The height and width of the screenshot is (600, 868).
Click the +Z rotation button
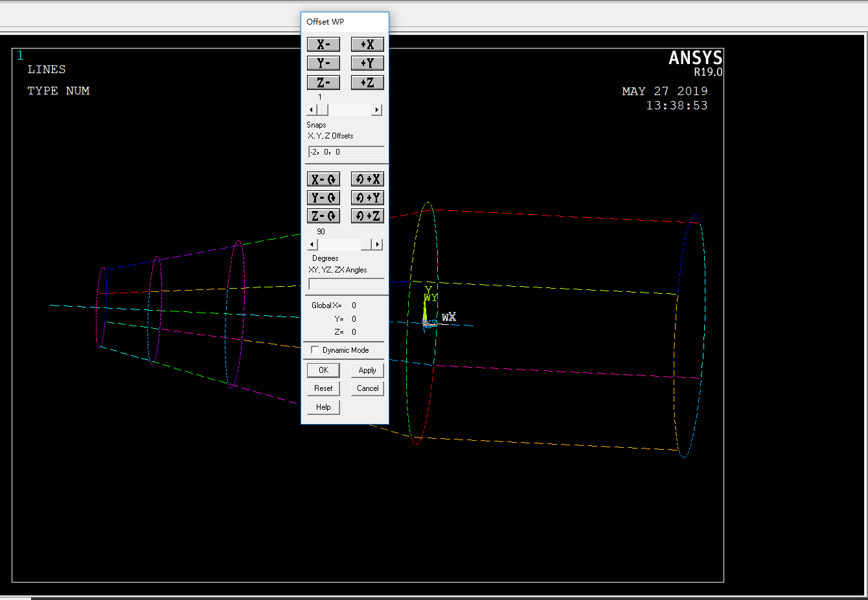(x=367, y=216)
